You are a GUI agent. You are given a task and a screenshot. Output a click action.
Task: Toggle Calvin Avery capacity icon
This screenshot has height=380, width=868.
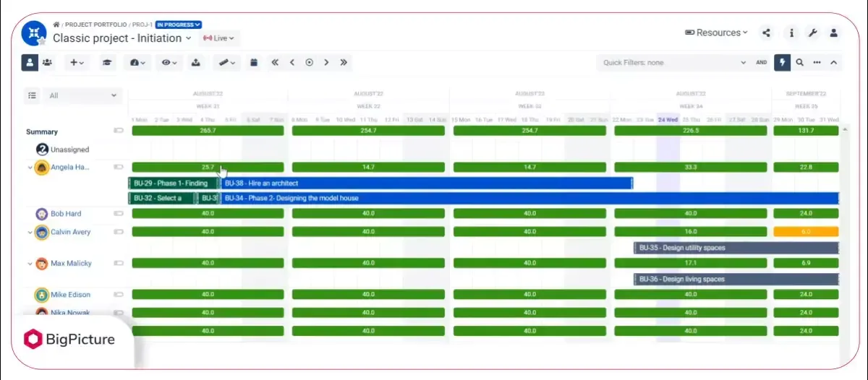(x=119, y=233)
